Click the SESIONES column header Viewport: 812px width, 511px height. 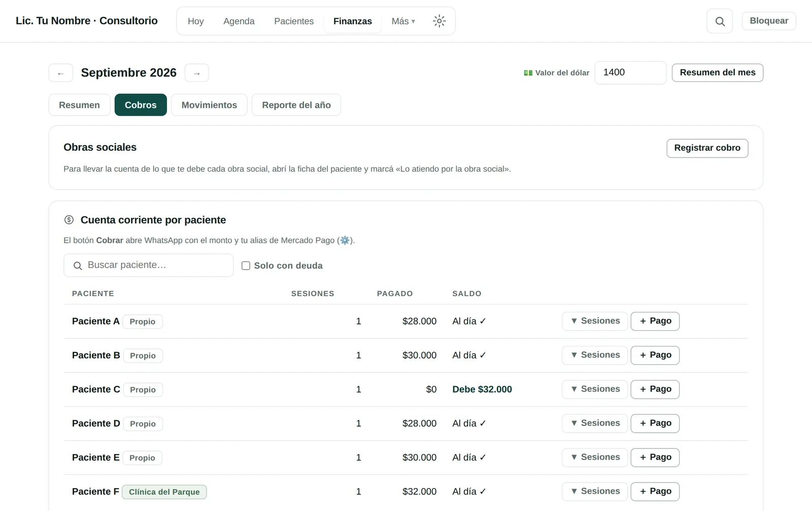tap(313, 294)
